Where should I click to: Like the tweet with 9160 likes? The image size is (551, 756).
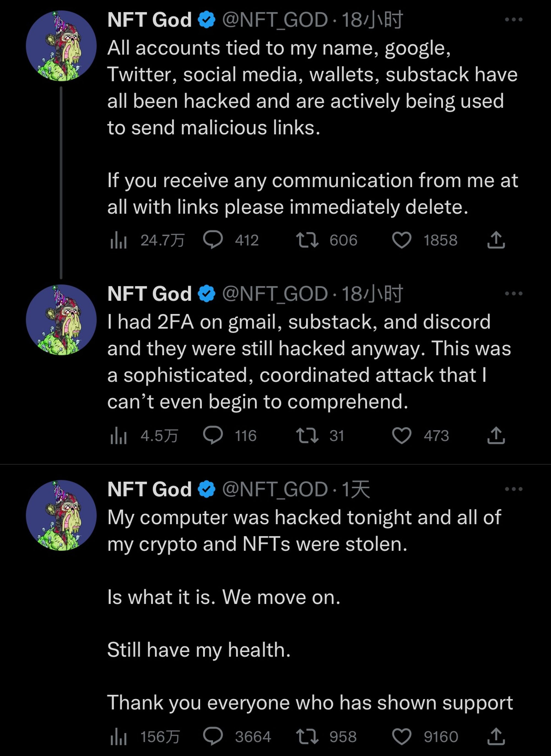[402, 737]
